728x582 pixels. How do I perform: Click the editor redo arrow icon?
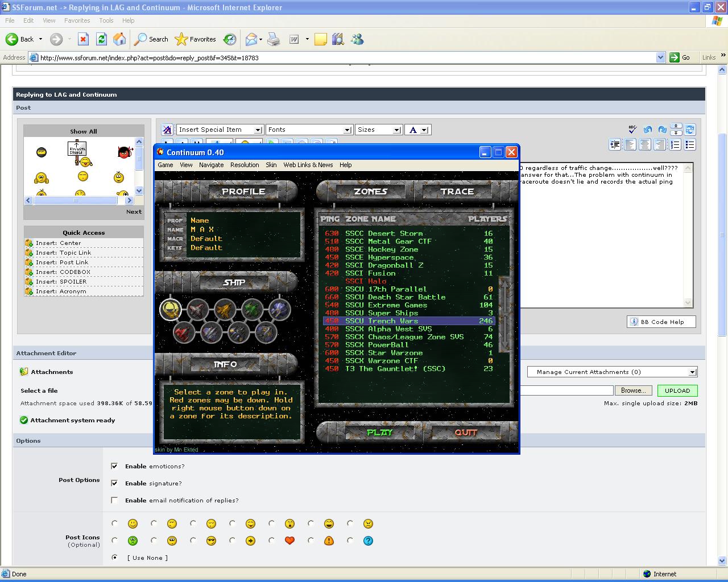[x=662, y=130]
